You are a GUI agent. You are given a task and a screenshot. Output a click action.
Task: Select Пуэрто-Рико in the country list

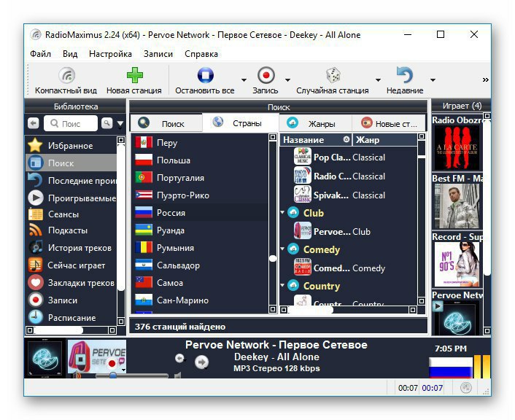(x=200, y=195)
